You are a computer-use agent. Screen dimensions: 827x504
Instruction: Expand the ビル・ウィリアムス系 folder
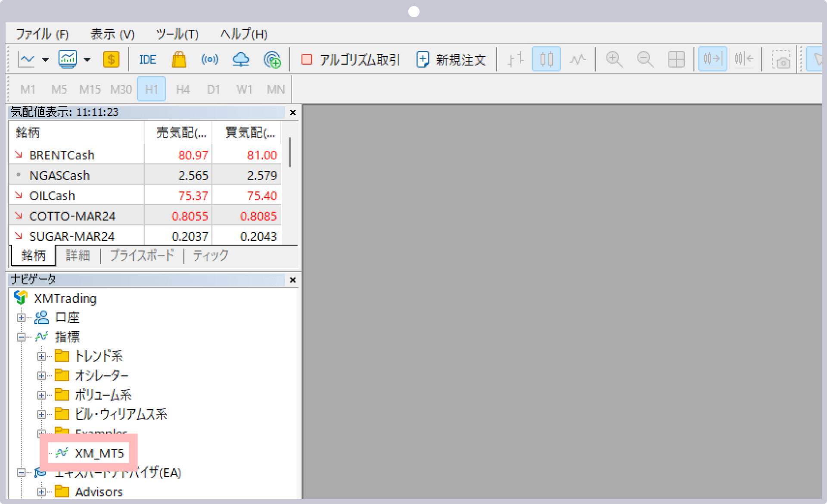(x=41, y=414)
